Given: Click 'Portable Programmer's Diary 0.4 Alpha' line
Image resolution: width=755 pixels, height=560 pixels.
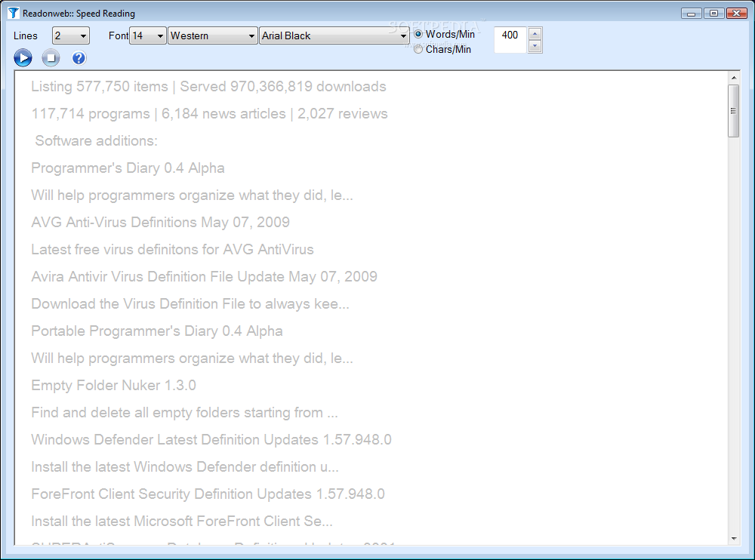Looking at the screenshot, I should tap(157, 331).
